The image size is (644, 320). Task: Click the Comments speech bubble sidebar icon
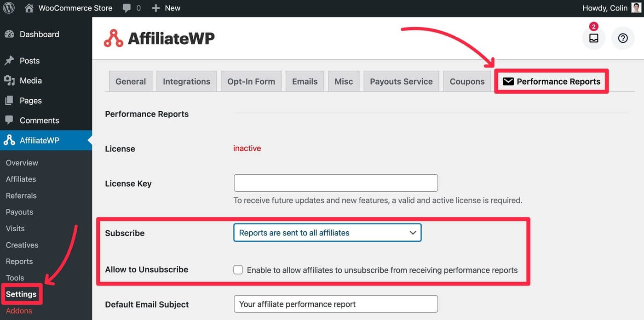coord(9,120)
